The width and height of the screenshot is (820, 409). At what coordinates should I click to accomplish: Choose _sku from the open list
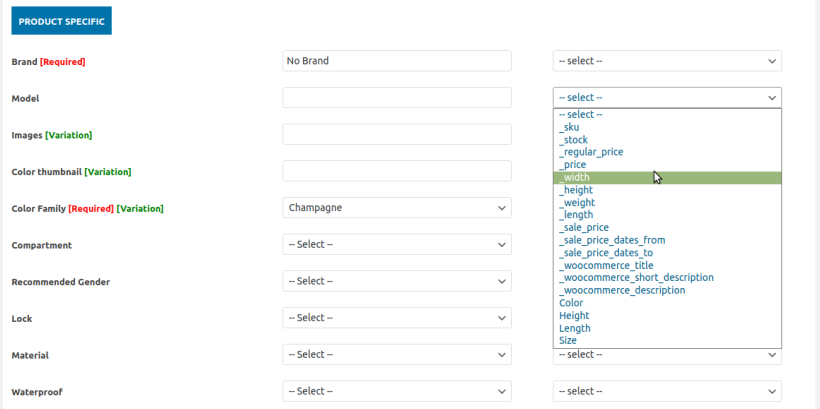[569, 127]
